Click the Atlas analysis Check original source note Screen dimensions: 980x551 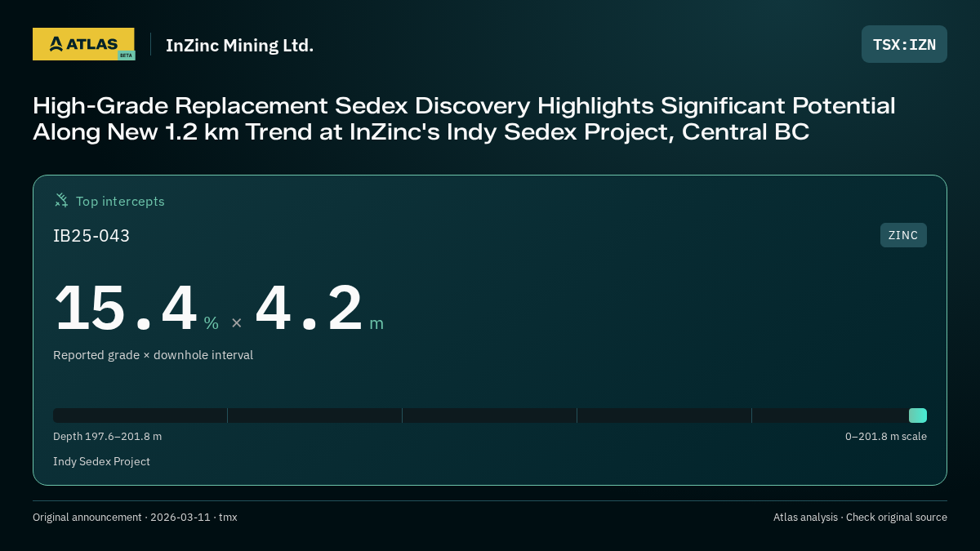[860, 518]
